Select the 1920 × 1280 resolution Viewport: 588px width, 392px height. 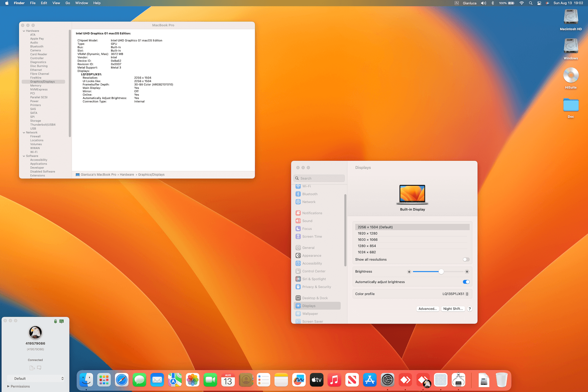(367, 233)
